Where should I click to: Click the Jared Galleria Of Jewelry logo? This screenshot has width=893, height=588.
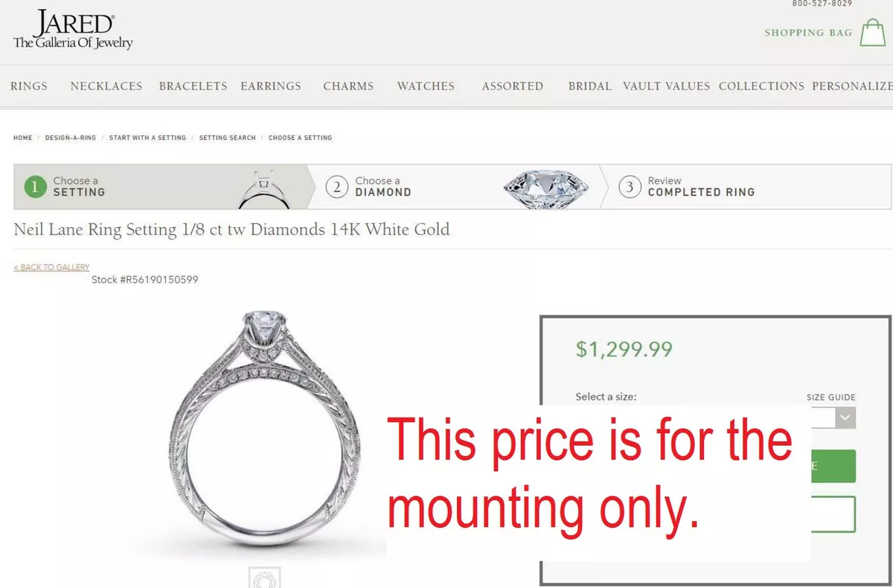73,31
